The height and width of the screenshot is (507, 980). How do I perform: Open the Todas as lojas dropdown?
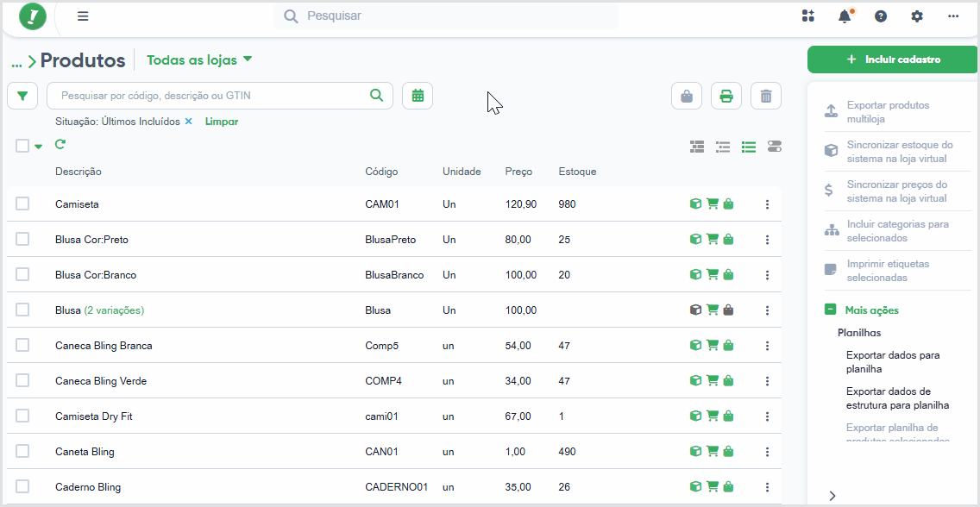(199, 60)
